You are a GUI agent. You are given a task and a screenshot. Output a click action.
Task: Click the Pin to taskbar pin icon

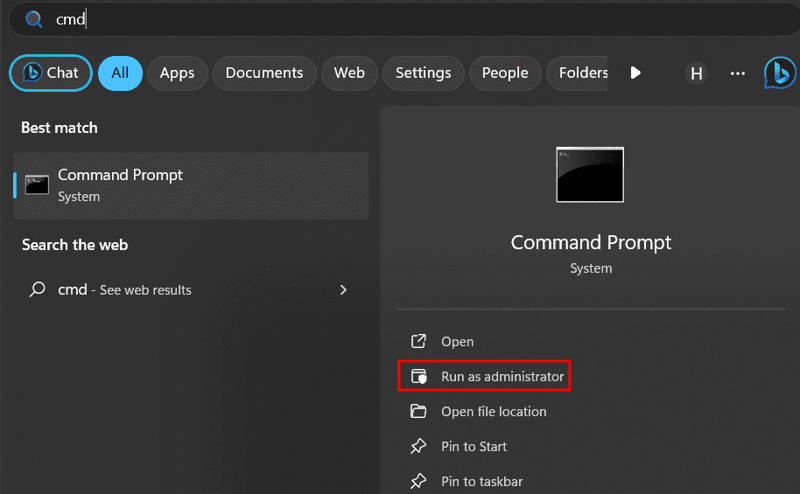pyautogui.click(x=418, y=481)
